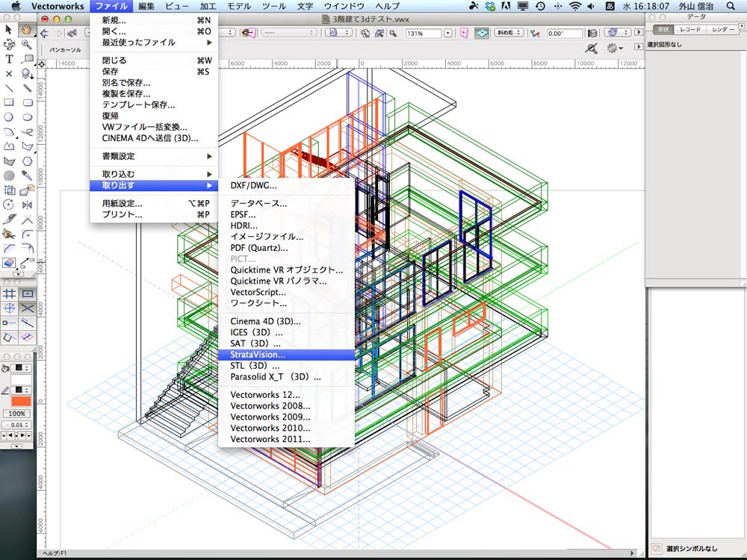Viewport: 747px width, 560px height.
Task: Toggle Snap to Tangent
Action: (x=28, y=337)
